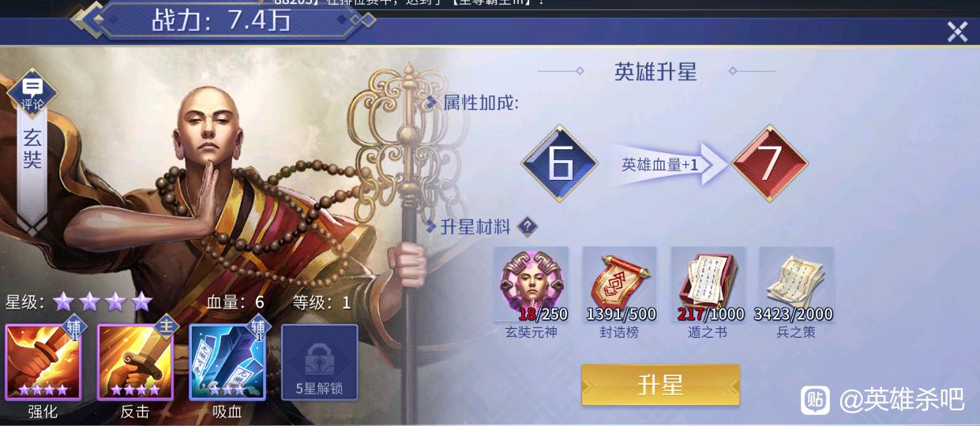Tap the 战力 7.4万 power header
This screenshot has width=980, height=426.
point(221,20)
